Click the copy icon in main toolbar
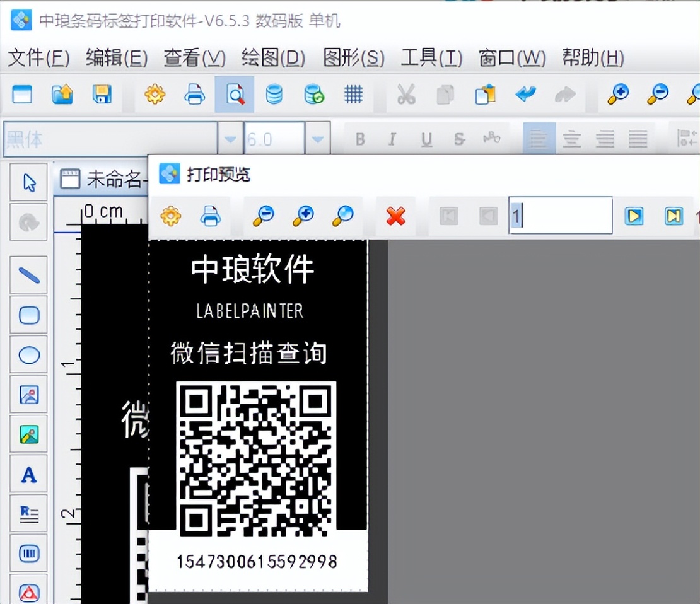Image resolution: width=700 pixels, height=604 pixels. click(x=445, y=94)
